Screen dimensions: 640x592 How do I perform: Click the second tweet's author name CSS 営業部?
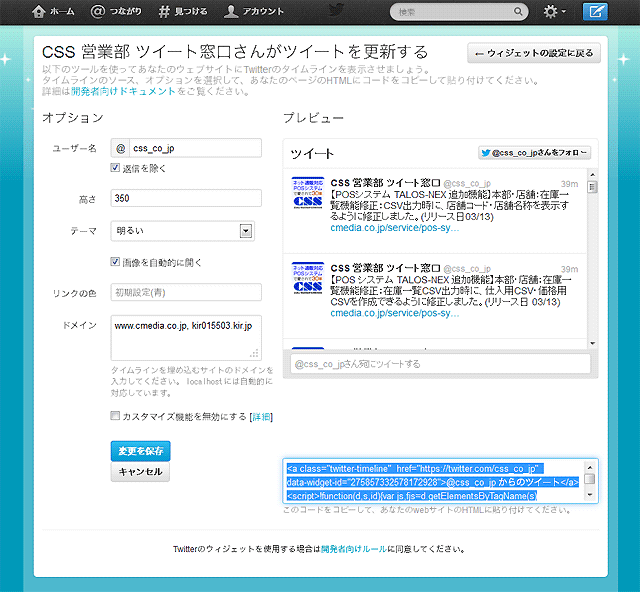click(385, 268)
